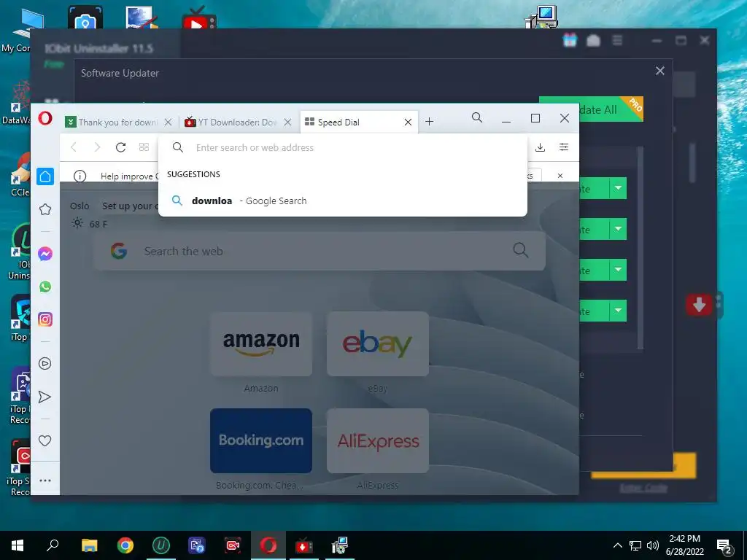Click the info icon on Help improve bar
Image resolution: width=747 pixels, height=560 pixels.
(x=80, y=176)
